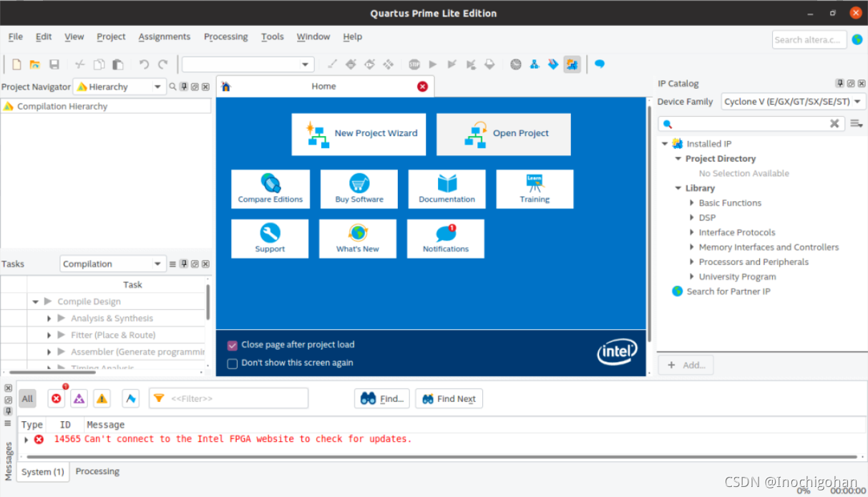Enable Don't show this screen again
Image resolution: width=868 pixels, height=497 pixels.
[x=233, y=364]
